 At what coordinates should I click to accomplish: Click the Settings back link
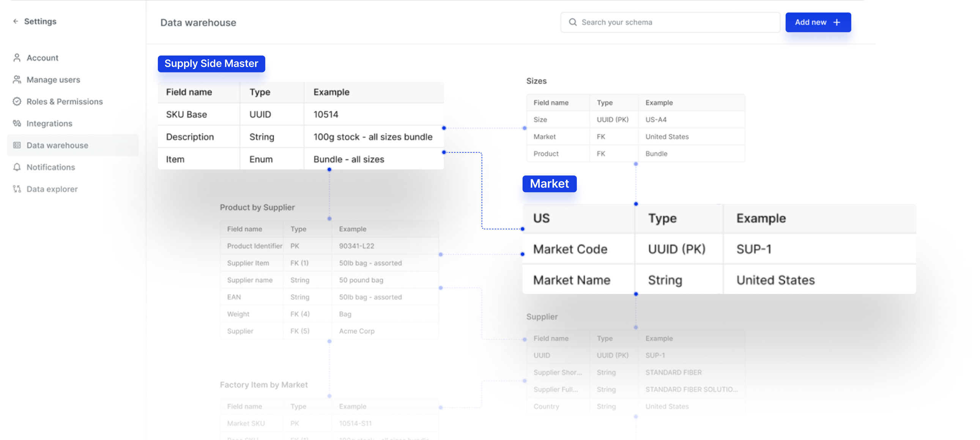tap(40, 21)
